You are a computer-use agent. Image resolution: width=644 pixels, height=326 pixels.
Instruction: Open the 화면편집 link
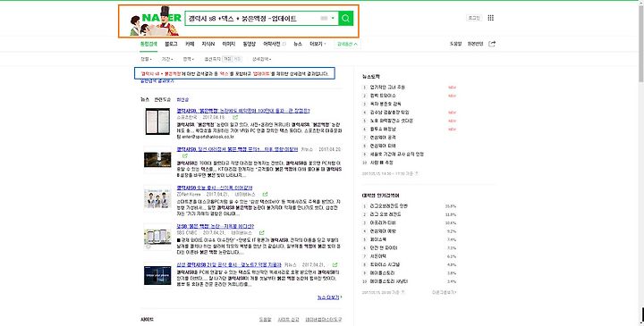pos(475,44)
